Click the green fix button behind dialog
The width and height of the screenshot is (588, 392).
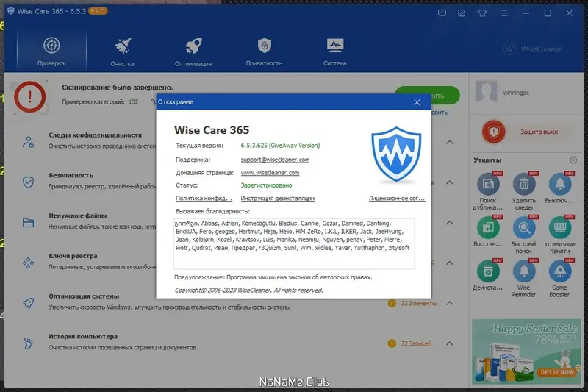(x=445, y=96)
